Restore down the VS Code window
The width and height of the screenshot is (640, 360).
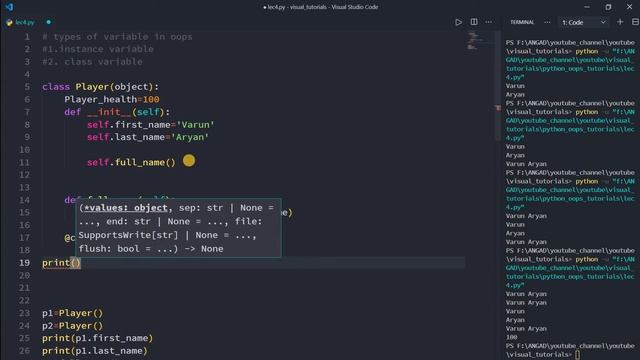608,7
